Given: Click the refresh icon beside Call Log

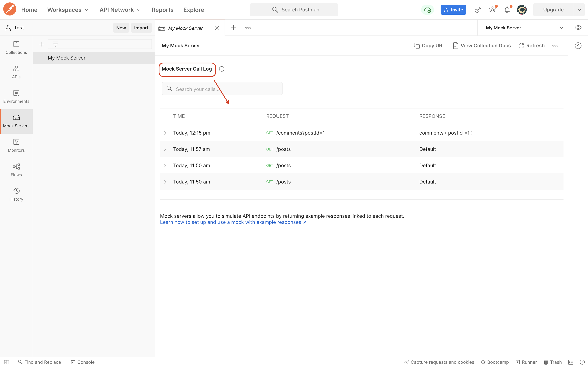Looking at the screenshot, I should point(222,69).
